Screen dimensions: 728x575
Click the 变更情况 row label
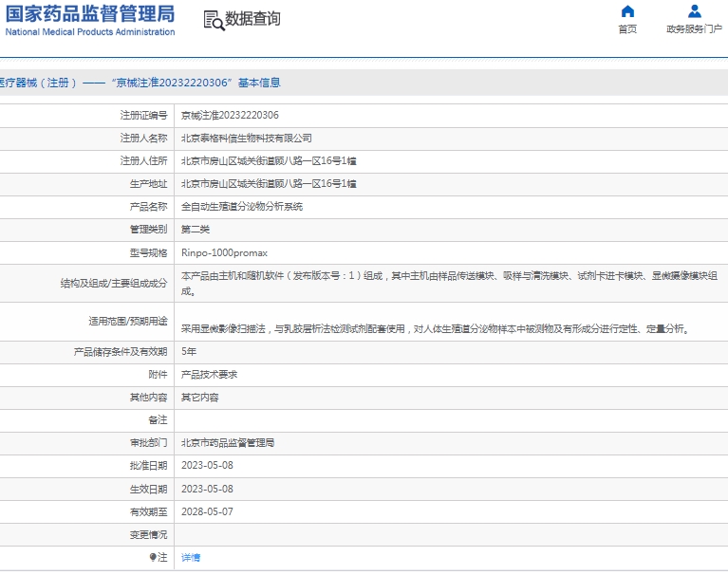[x=148, y=534]
